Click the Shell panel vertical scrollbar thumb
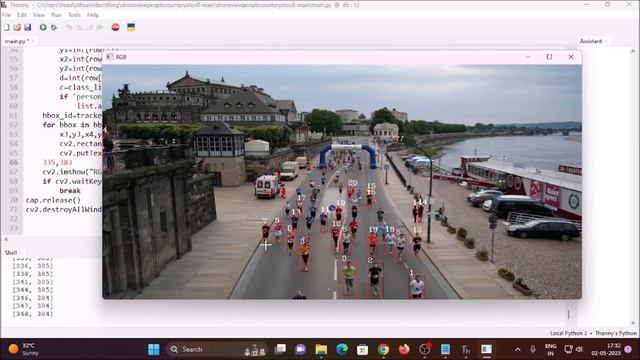The image size is (640, 360). [568, 314]
